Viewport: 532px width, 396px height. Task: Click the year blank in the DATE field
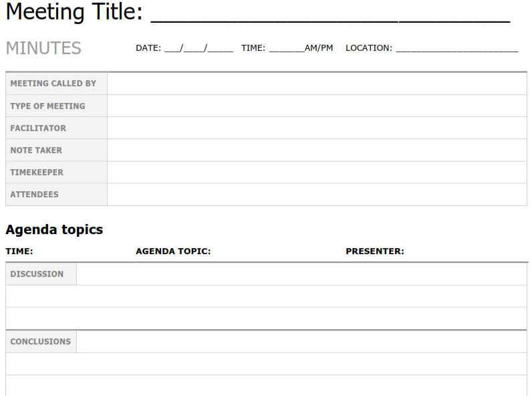point(220,50)
